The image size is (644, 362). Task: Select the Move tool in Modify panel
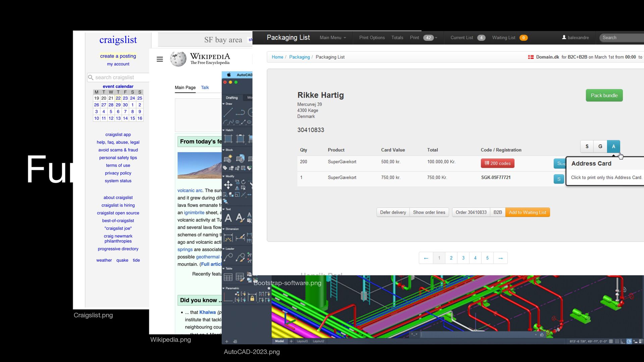(x=228, y=185)
